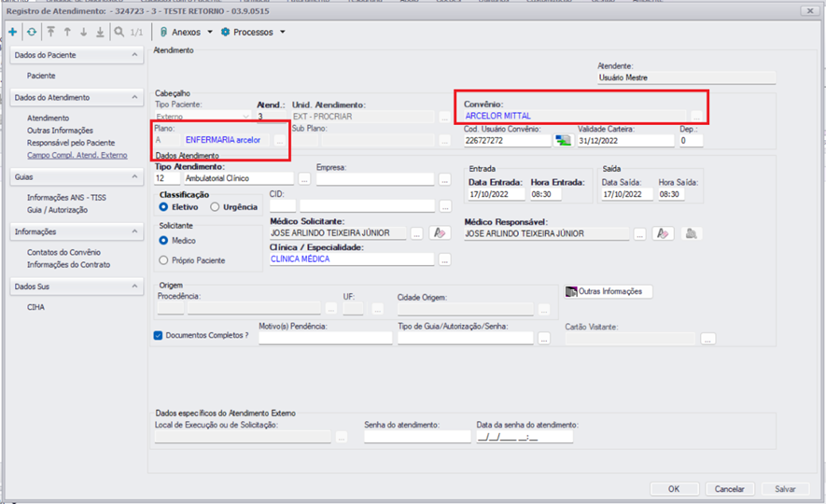Go to the next record arrow

tap(83, 32)
